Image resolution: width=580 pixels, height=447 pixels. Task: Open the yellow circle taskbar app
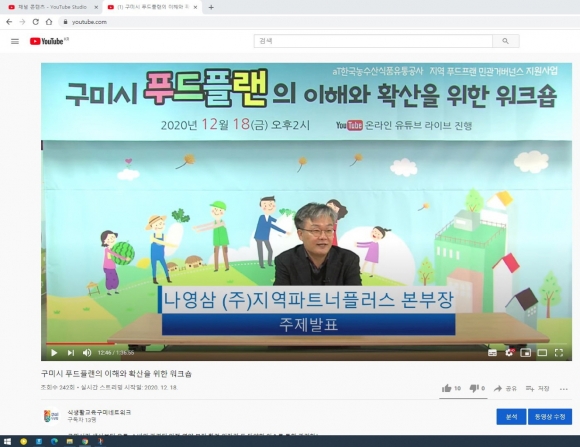(23, 441)
